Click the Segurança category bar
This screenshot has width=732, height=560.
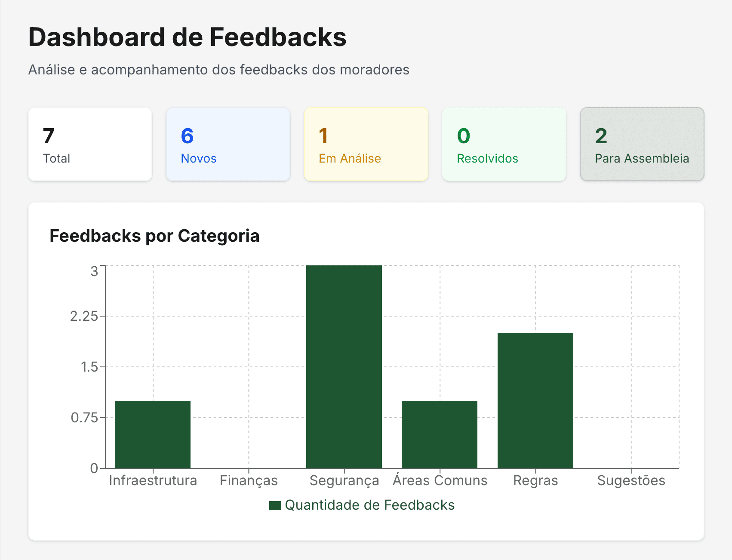[x=344, y=366]
